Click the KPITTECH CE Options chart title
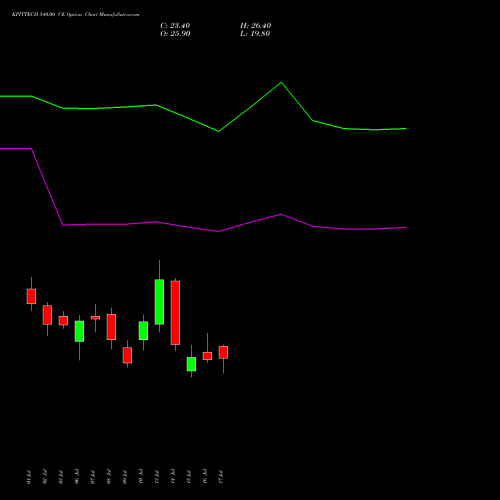 (75, 15)
